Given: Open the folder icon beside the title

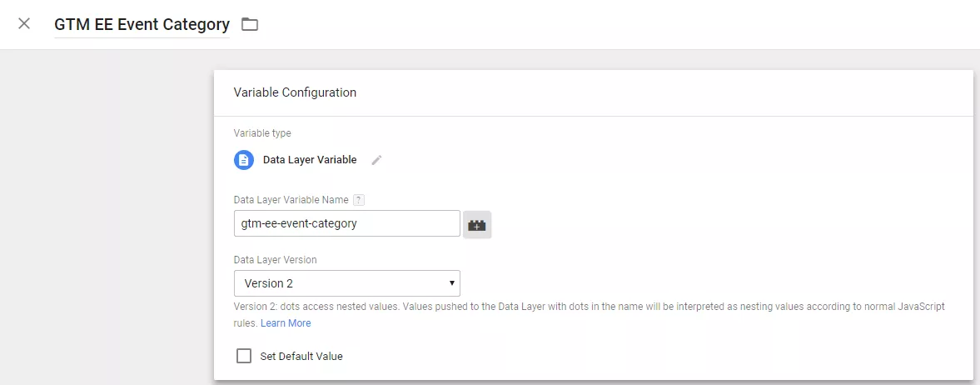Looking at the screenshot, I should coord(250,24).
